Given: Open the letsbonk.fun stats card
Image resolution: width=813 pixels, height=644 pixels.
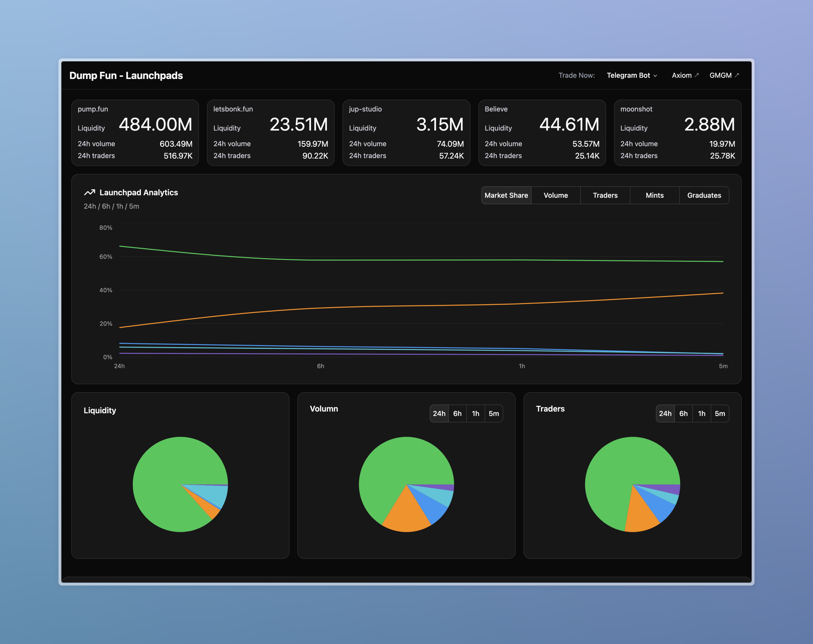Looking at the screenshot, I should (271, 133).
